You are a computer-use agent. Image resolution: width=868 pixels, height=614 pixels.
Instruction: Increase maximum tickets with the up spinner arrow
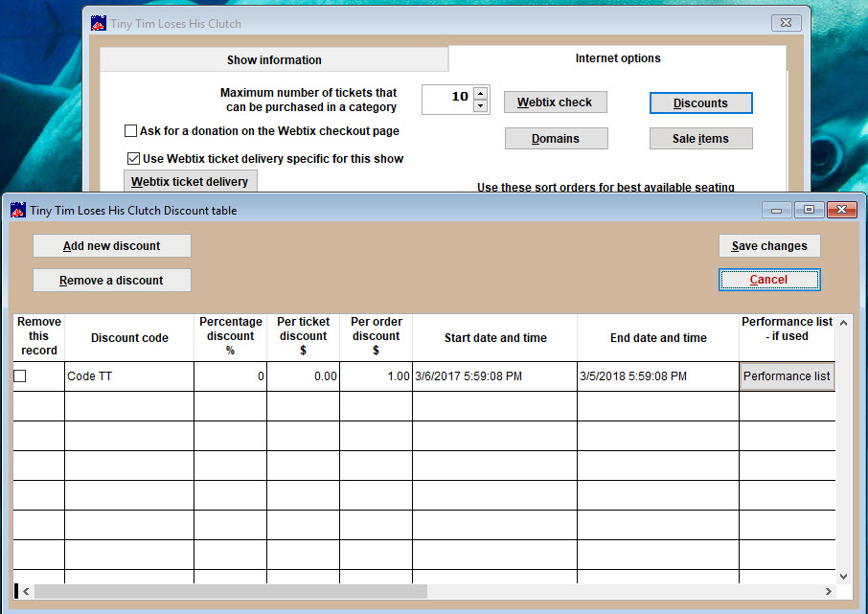pos(481,93)
